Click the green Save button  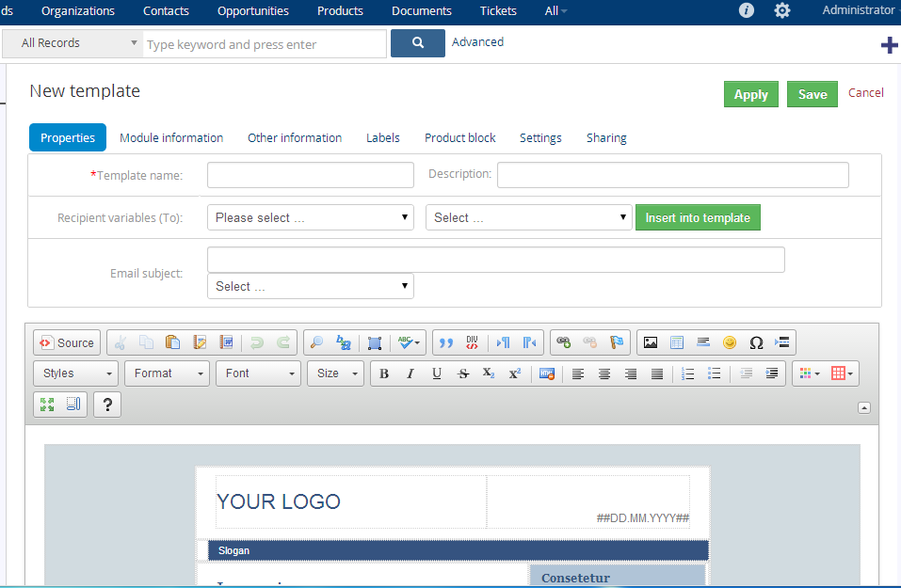(x=813, y=94)
